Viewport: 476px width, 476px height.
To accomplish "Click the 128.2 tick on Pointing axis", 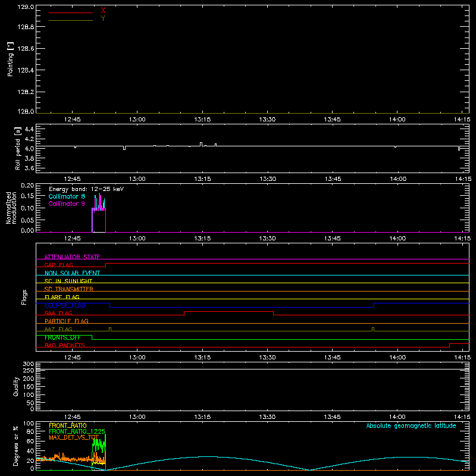I will tap(26, 92).
